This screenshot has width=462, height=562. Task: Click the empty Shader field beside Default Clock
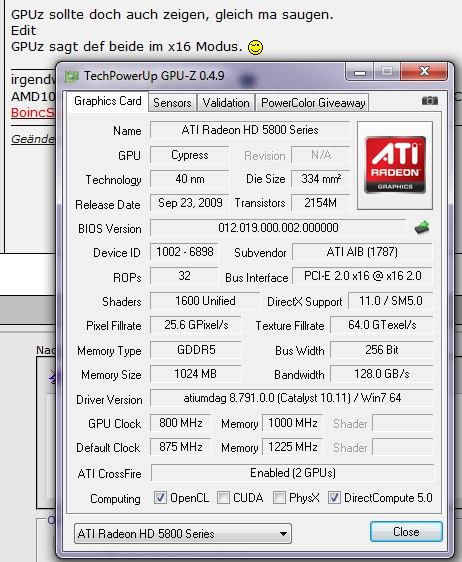coord(403,447)
